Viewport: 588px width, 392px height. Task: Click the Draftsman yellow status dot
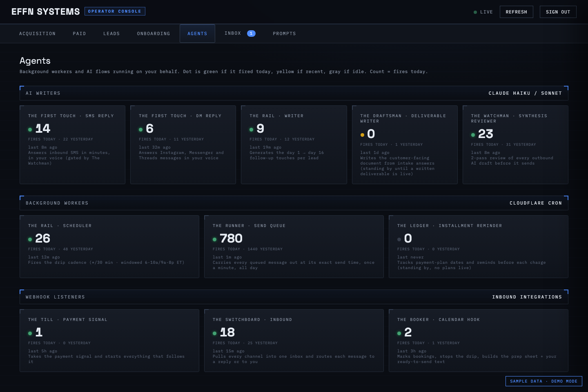point(362,135)
